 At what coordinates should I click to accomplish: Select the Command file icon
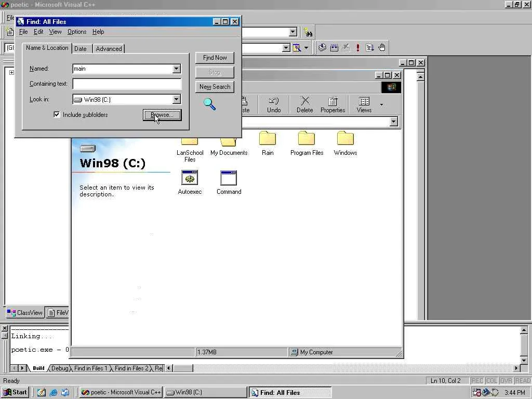tap(229, 182)
